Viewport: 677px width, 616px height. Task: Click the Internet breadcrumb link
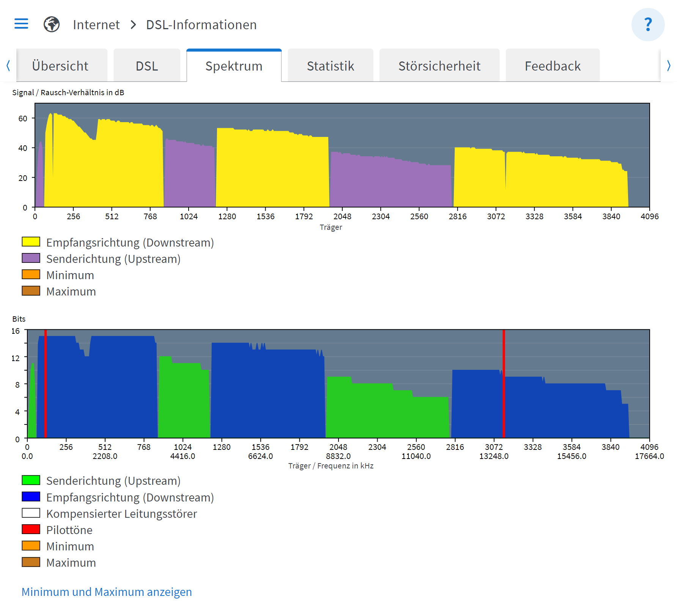(x=96, y=25)
